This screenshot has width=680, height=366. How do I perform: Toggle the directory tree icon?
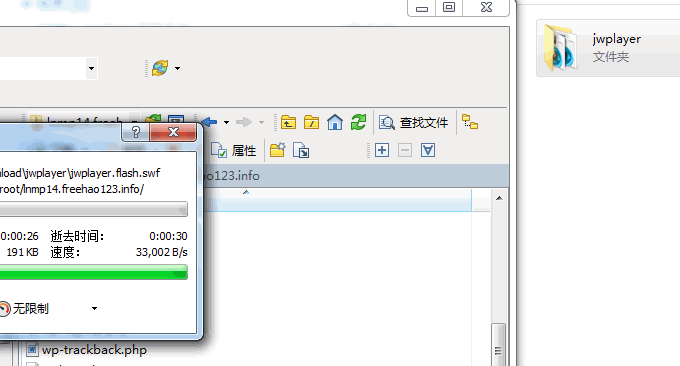[470, 122]
